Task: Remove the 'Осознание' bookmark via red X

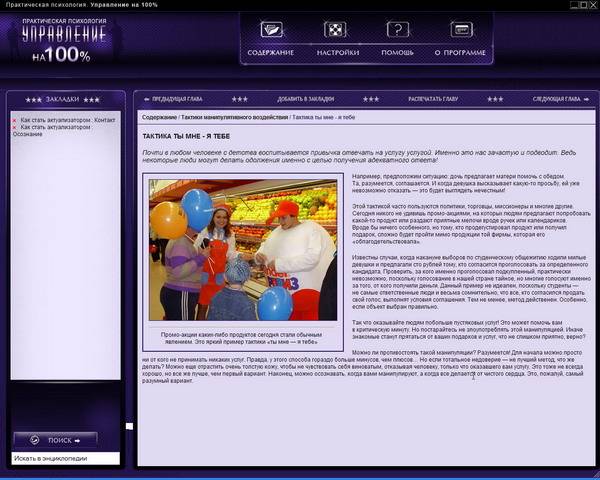Action: pos(14,128)
